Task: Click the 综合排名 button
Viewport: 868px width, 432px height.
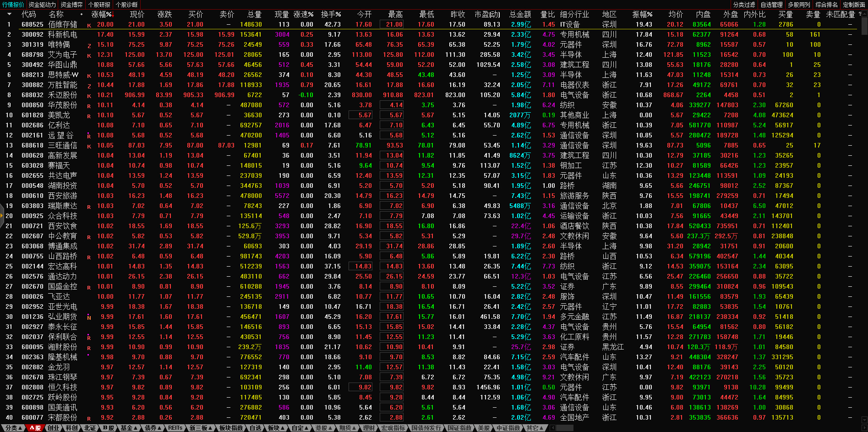Action: [x=826, y=5]
